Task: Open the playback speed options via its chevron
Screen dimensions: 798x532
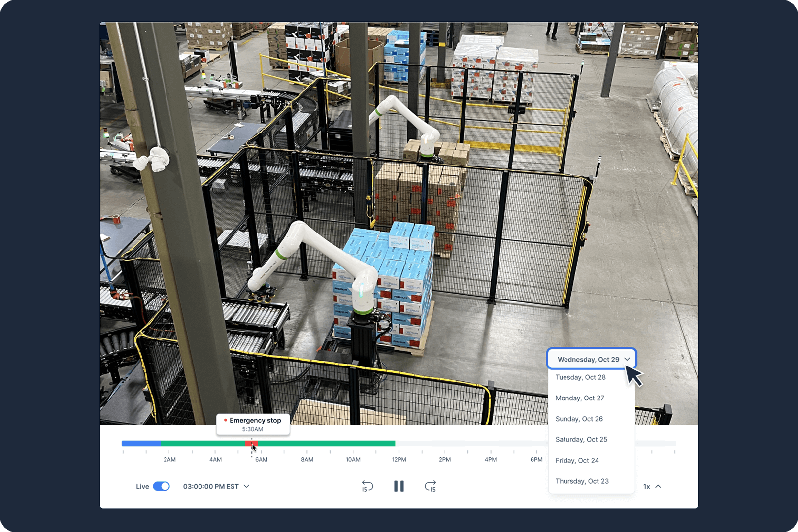Action: click(x=659, y=486)
